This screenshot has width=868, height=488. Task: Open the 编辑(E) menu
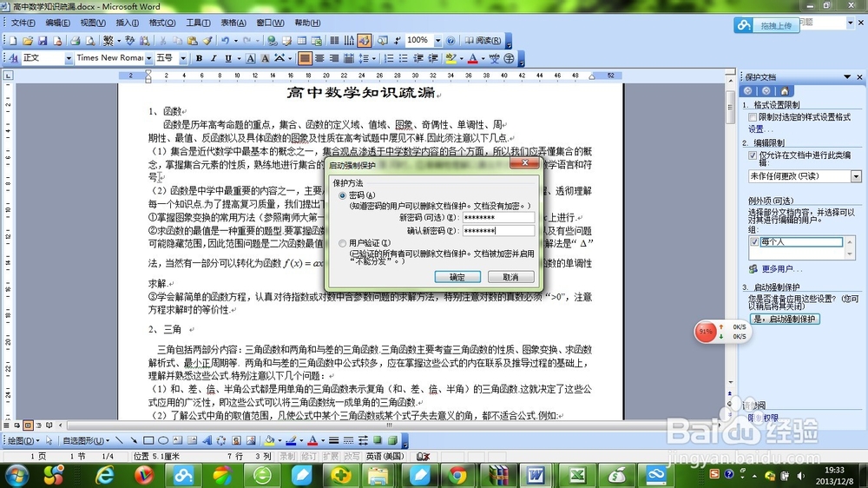(x=57, y=23)
